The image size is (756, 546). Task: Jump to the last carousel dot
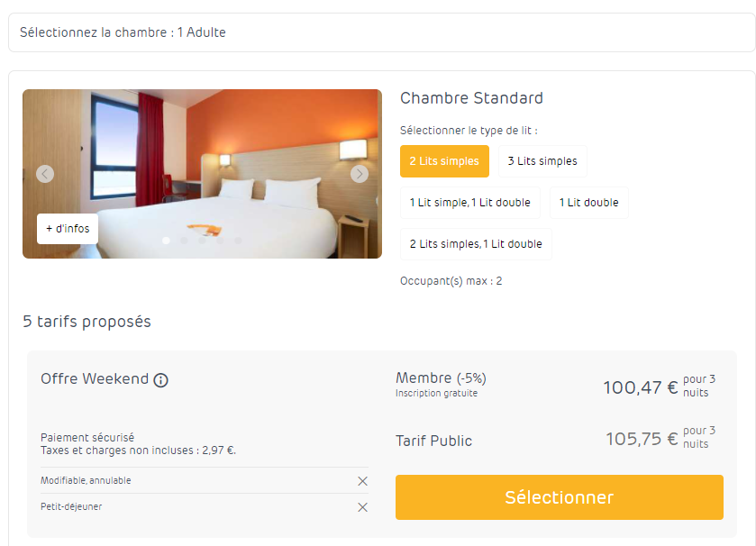pyautogui.click(x=238, y=241)
